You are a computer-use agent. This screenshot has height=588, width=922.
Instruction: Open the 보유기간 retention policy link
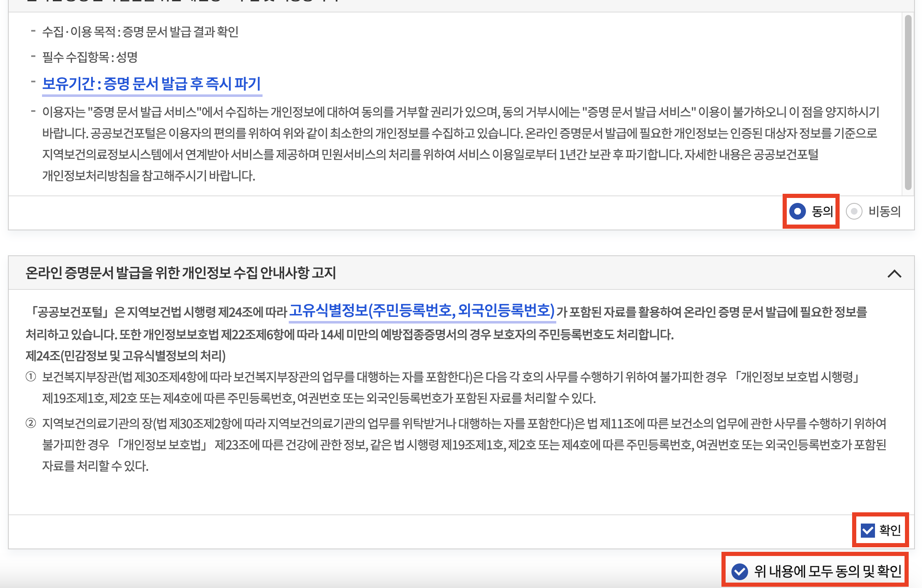click(x=152, y=84)
